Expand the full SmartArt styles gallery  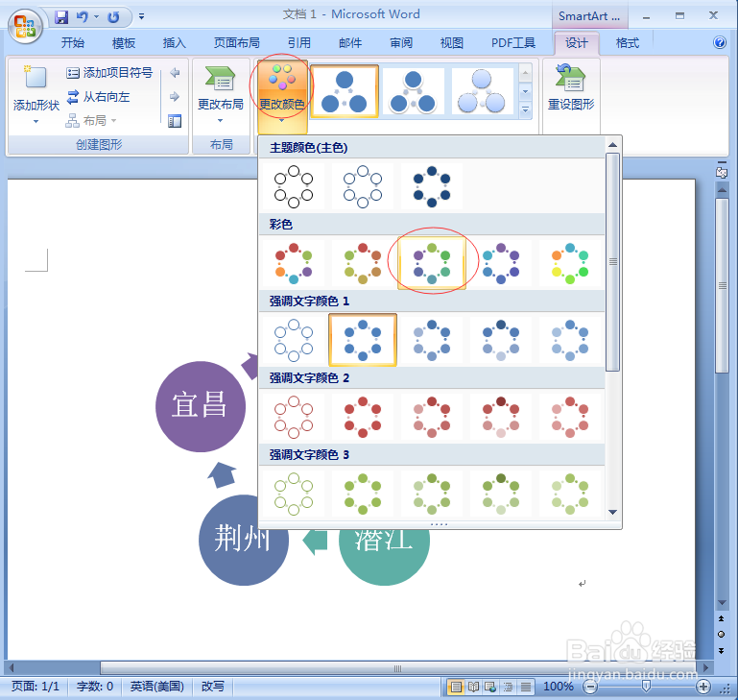(525, 109)
